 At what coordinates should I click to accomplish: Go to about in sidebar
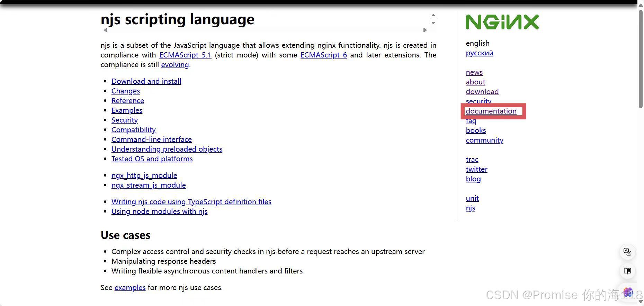[475, 82]
